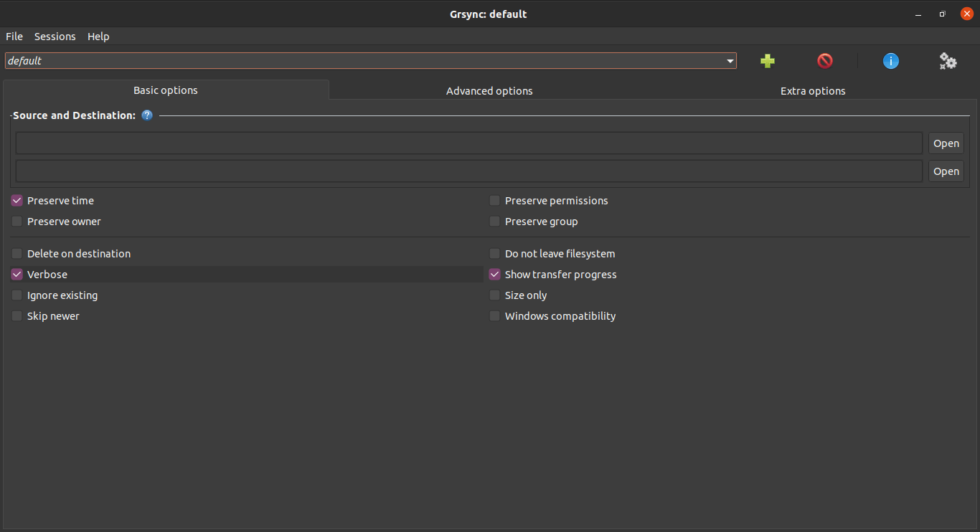Open the Source and Destination help icon
The height and width of the screenshot is (532, 980).
coord(147,115)
